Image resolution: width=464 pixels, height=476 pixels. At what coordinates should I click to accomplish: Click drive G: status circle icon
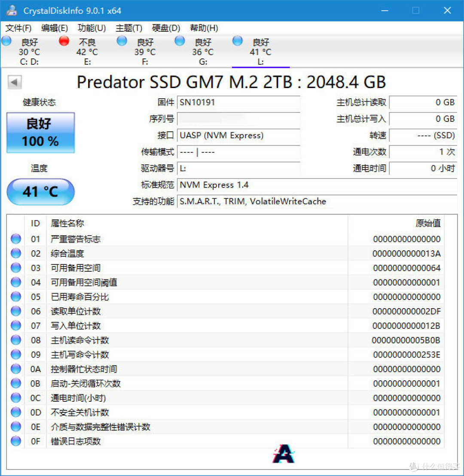[180, 41]
